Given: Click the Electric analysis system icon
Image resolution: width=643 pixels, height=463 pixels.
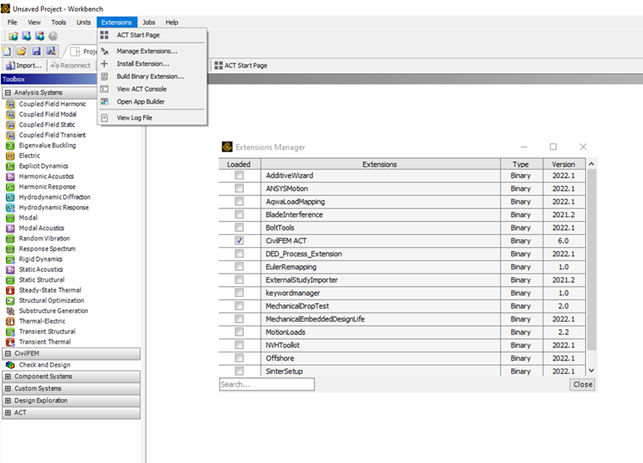Looking at the screenshot, I should point(10,156).
